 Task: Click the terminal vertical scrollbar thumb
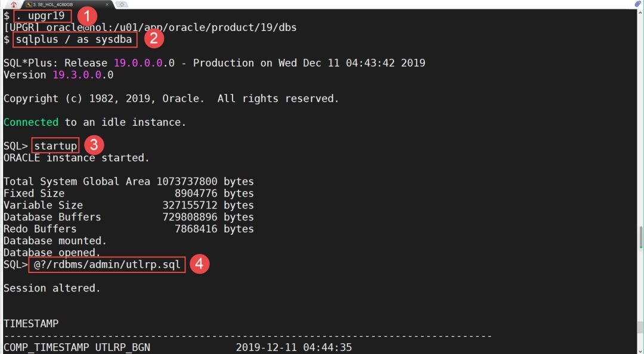click(640, 237)
